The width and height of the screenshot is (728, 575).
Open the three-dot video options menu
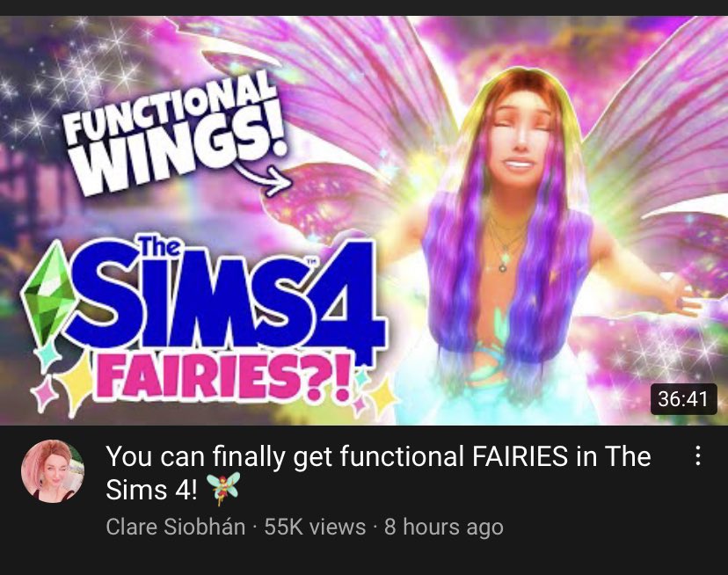click(x=697, y=455)
